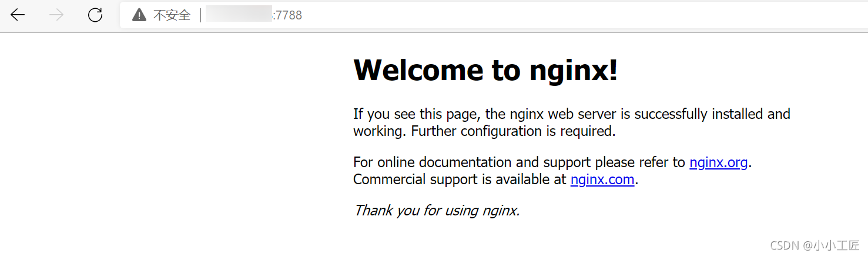Screen dimensions: 868x256
Task: Reload the page with the refresh icon
Action: [x=95, y=15]
